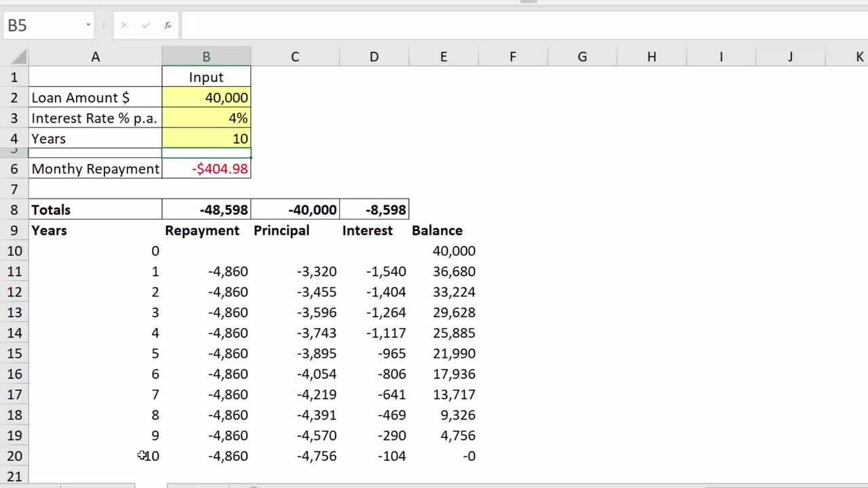Viewport: 868px width, 488px height.
Task: Click the Principal column heading cell
Action: click(294, 230)
